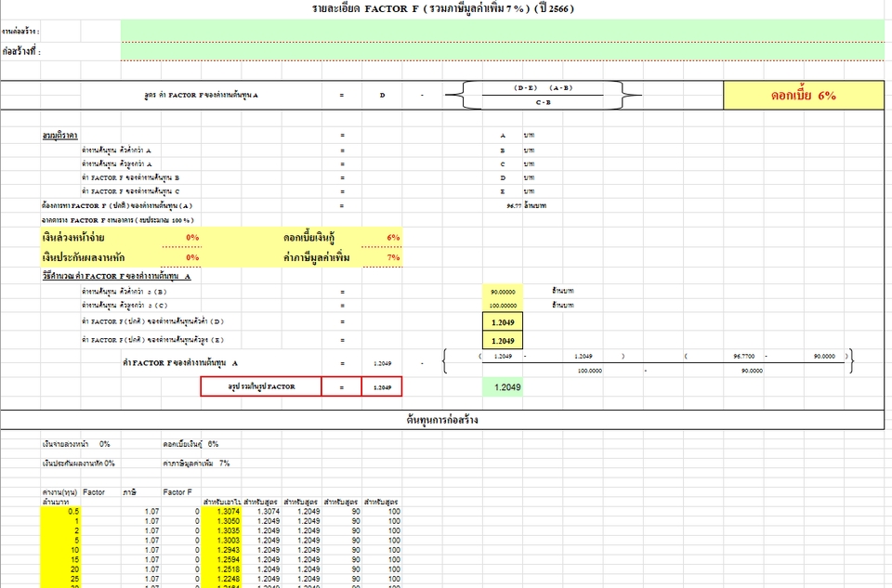Click the light green 1.2049 result cell
This screenshot has width=892, height=588.
click(503, 386)
